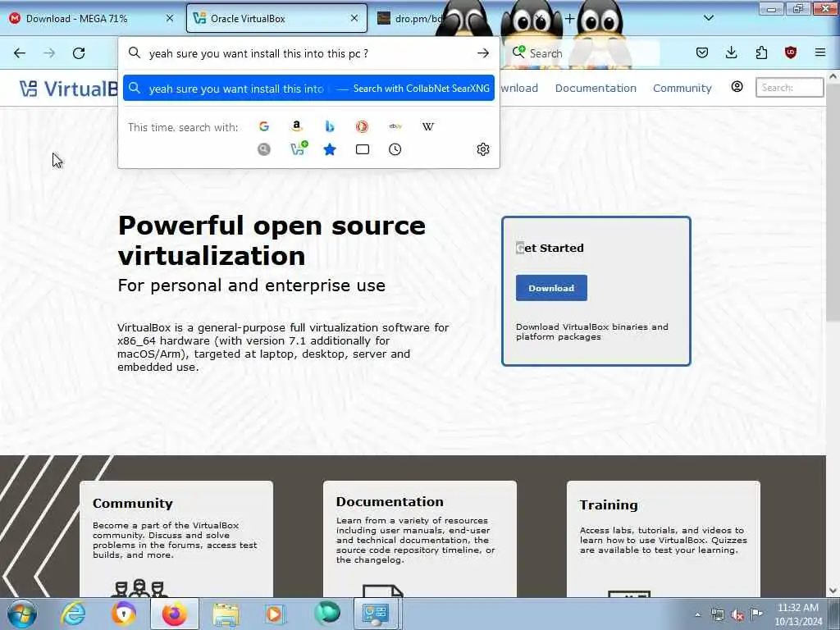Open the uBlock Origin shield icon
Image resolution: width=840 pixels, height=630 pixels.
pyautogui.click(x=790, y=52)
